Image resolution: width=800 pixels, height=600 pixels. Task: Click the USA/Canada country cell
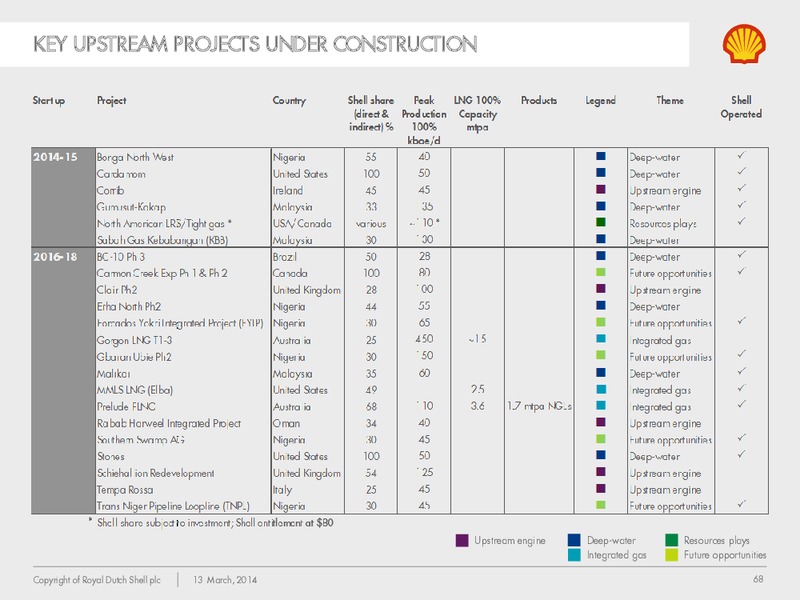(302, 223)
